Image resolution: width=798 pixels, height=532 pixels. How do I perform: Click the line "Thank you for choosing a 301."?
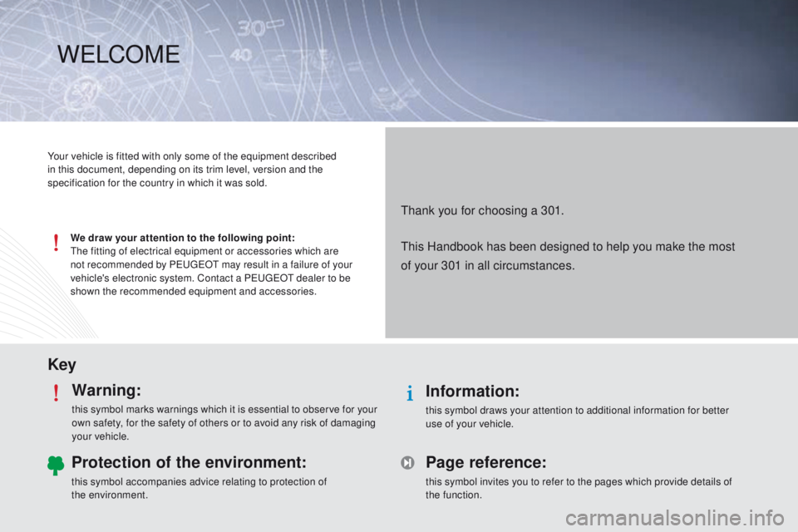pos(482,211)
